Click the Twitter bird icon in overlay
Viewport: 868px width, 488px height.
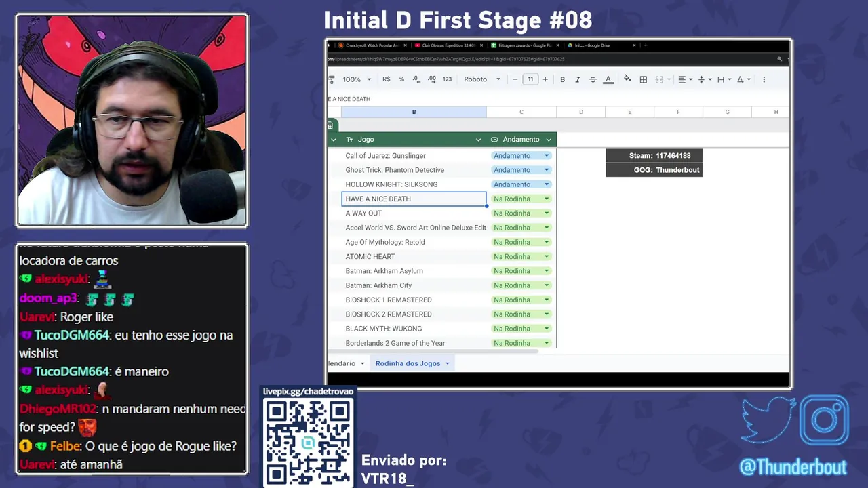click(x=768, y=420)
